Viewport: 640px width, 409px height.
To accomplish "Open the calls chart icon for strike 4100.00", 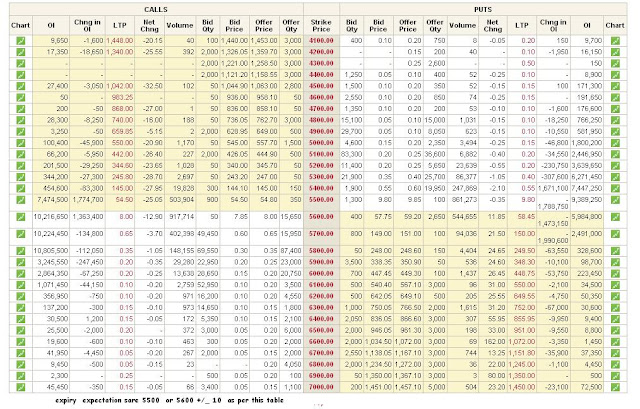I will click(x=20, y=41).
